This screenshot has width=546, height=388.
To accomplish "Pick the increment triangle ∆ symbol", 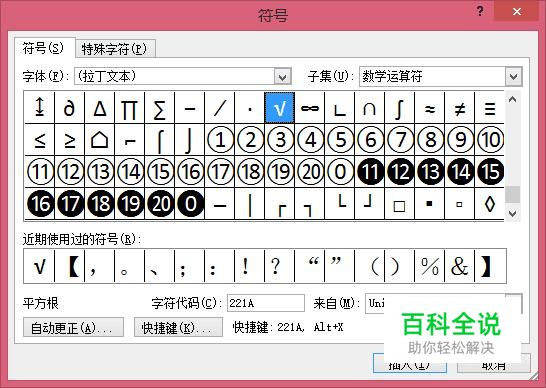I will (x=100, y=108).
